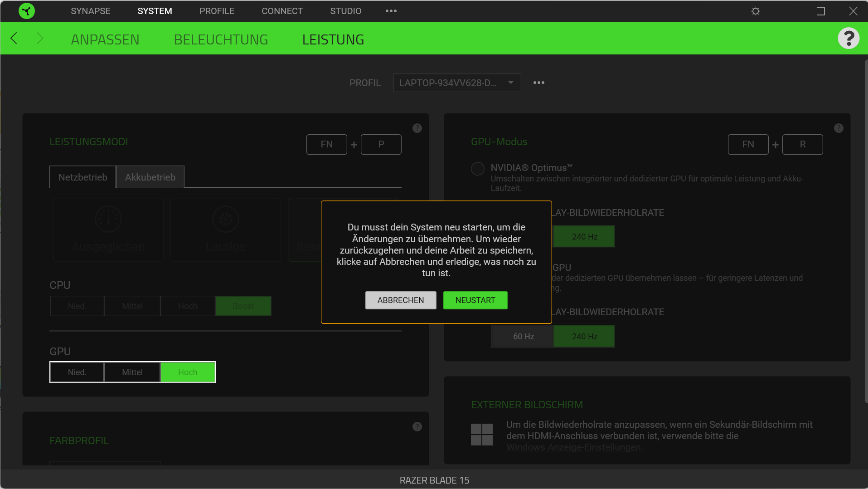
Task: Select the Akkubetrieb tab
Action: point(150,177)
